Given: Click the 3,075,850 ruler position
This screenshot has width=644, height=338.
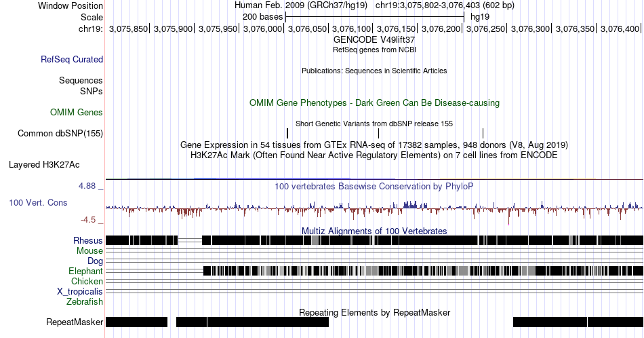Looking at the screenshot, I should click(x=128, y=29).
